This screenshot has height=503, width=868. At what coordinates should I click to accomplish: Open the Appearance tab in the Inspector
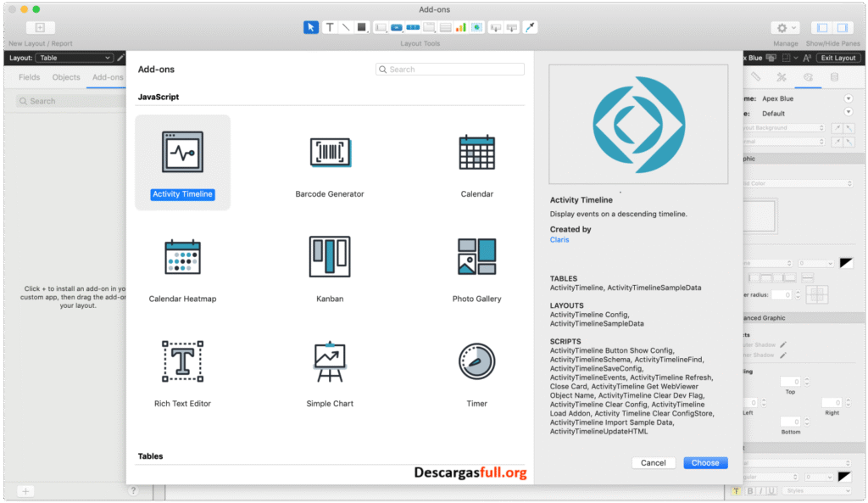tap(808, 77)
